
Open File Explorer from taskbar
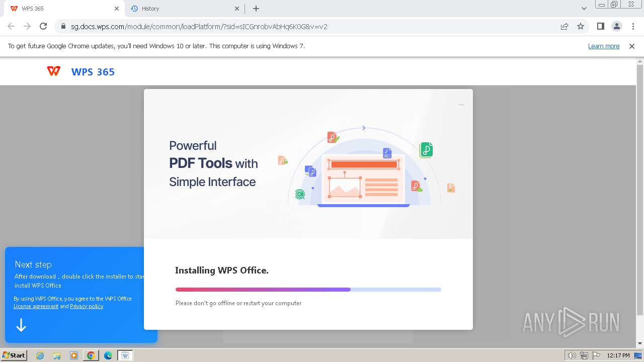(57, 355)
